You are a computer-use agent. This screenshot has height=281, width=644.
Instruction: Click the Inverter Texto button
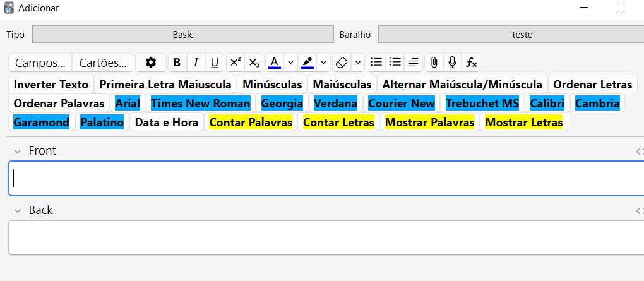coord(51,85)
